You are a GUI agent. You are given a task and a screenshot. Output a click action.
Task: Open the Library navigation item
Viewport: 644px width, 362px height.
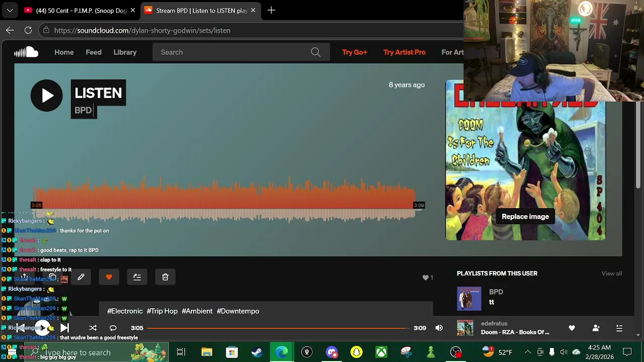point(125,52)
